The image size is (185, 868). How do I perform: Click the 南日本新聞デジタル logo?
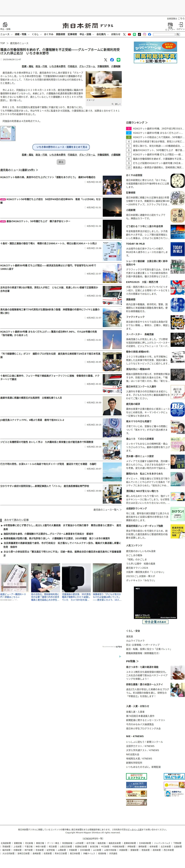[88, 26]
